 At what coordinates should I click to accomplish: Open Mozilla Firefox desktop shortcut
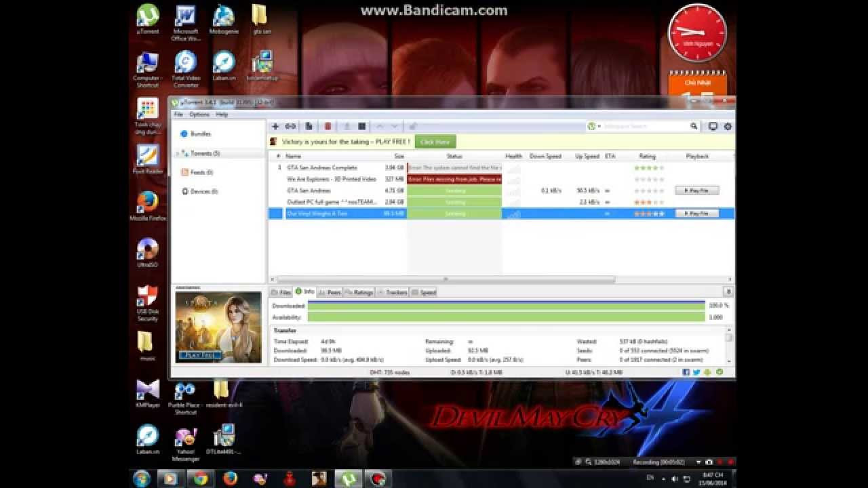(147, 206)
